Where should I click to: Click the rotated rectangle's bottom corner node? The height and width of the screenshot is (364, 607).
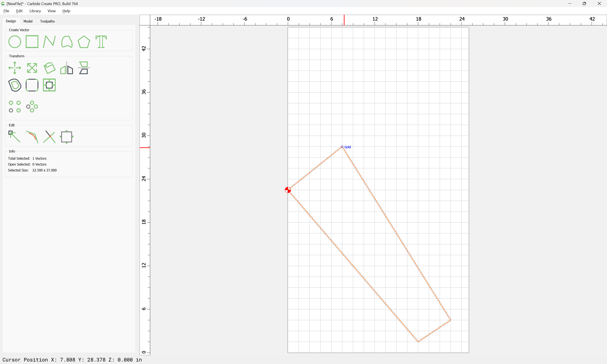tap(418, 341)
